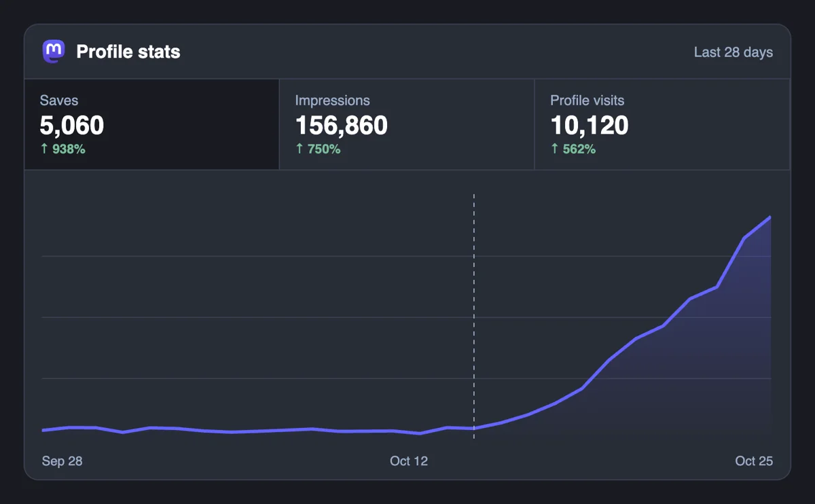The width and height of the screenshot is (815, 504).
Task: Click the Mastodon logo icon
Action: pyautogui.click(x=54, y=52)
